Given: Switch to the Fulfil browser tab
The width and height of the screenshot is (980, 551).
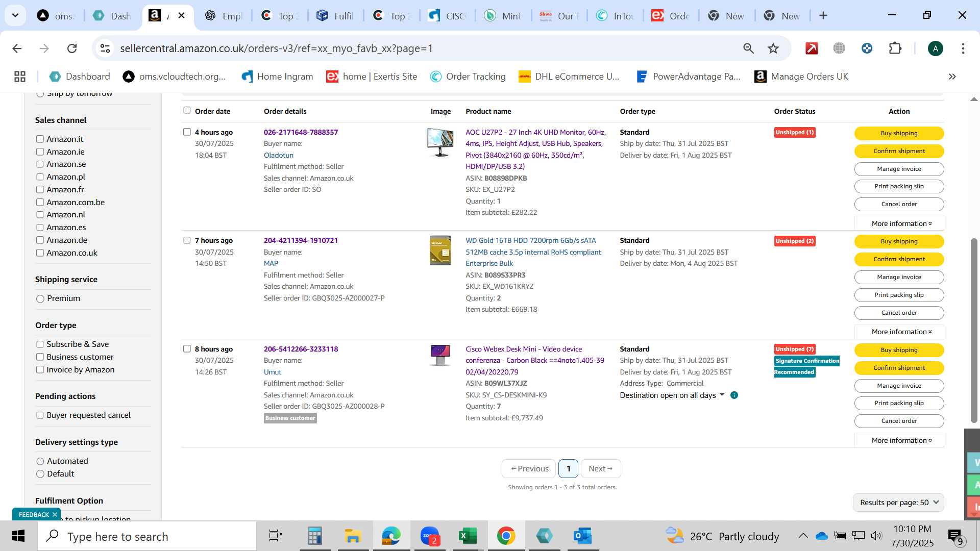Looking at the screenshot, I should click(x=335, y=16).
